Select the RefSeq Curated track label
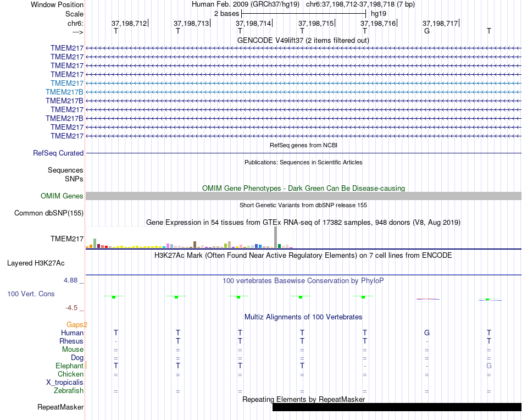 point(58,153)
